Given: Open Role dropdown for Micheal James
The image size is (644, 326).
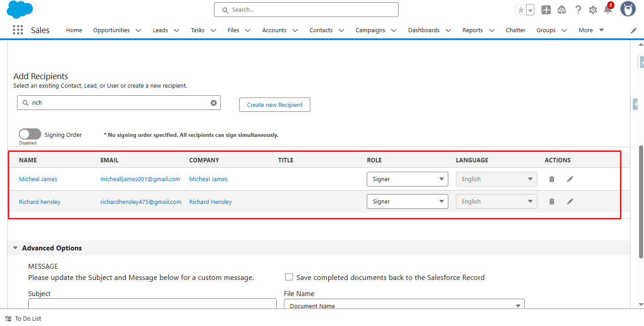Looking at the screenshot, I should point(407,179).
